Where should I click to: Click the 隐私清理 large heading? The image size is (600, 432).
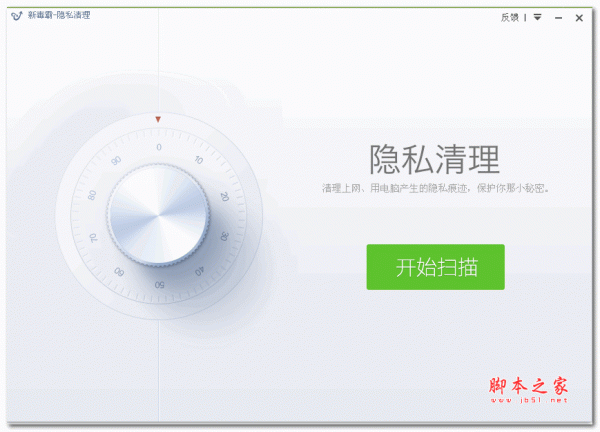point(434,159)
